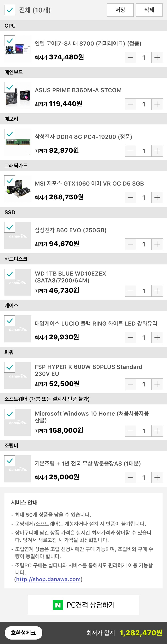Open MSI GTX1060 graphics card product thumbnail
The height and width of the screenshot is (644, 167).
click(x=18, y=189)
